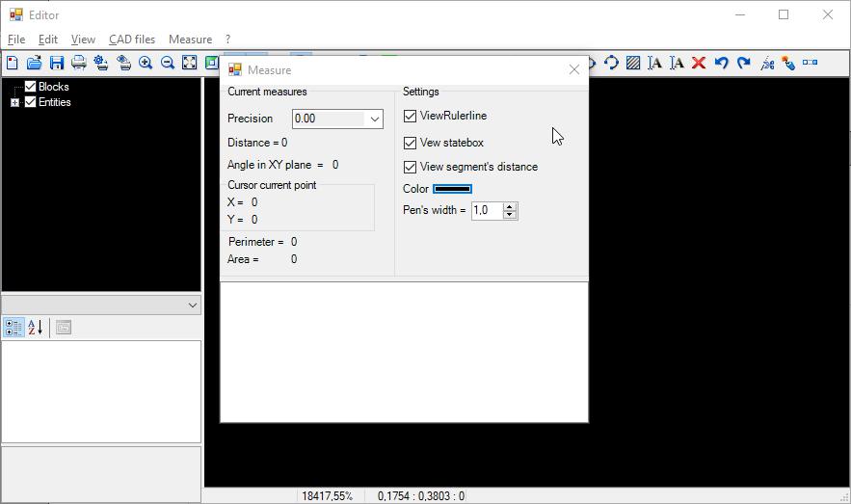The image size is (851, 504).
Task: Click the Save floppy disk icon
Action: pos(57,63)
